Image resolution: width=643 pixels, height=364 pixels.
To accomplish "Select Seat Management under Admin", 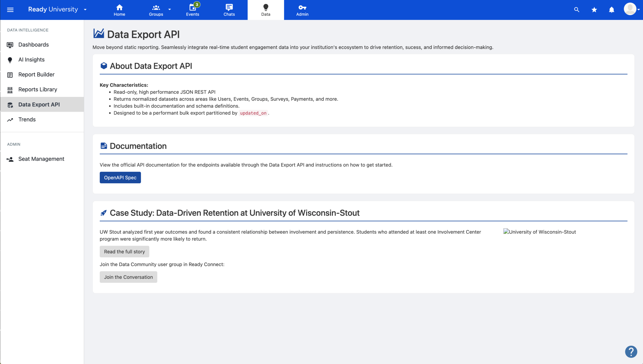I will tap(41, 159).
